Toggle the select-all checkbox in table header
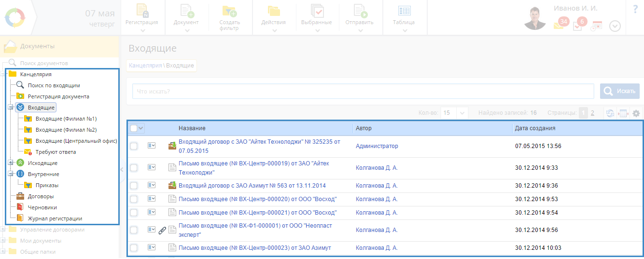Viewport: 644px width, 259px height. pos(134,128)
